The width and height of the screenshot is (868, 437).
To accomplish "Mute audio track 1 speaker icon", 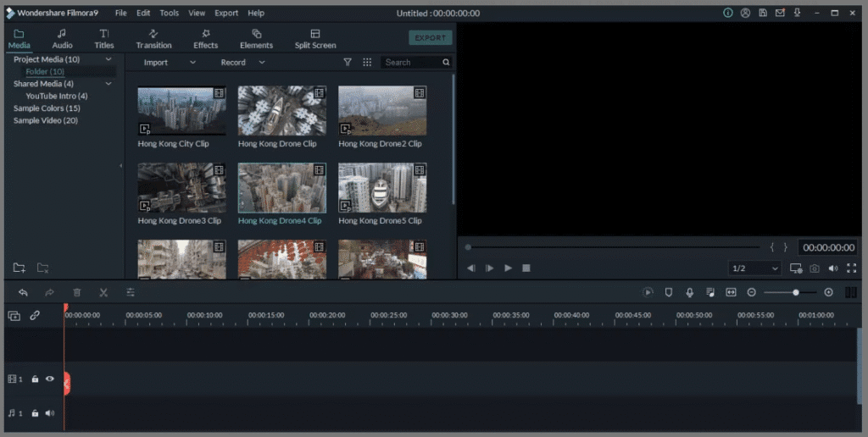I will pos(50,413).
